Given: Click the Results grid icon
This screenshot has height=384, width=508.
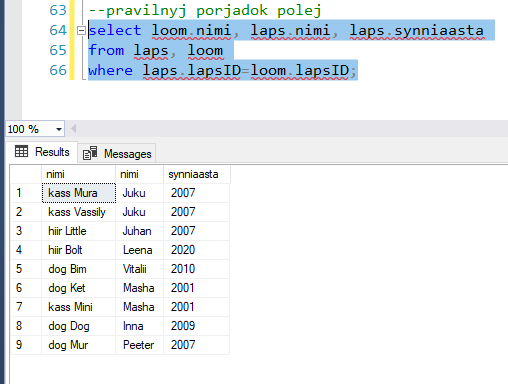Looking at the screenshot, I should click(x=21, y=152).
